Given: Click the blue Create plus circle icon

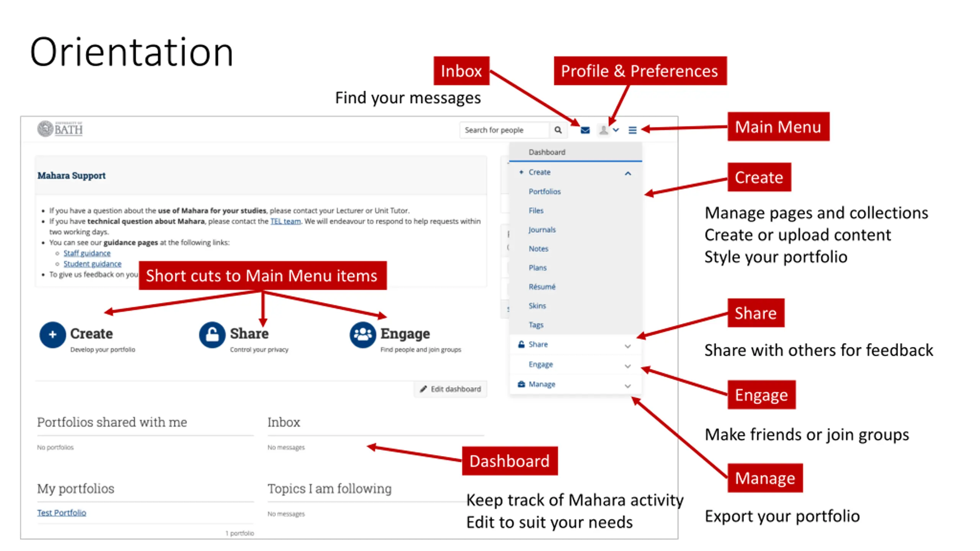Looking at the screenshot, I should coord(52,334).
